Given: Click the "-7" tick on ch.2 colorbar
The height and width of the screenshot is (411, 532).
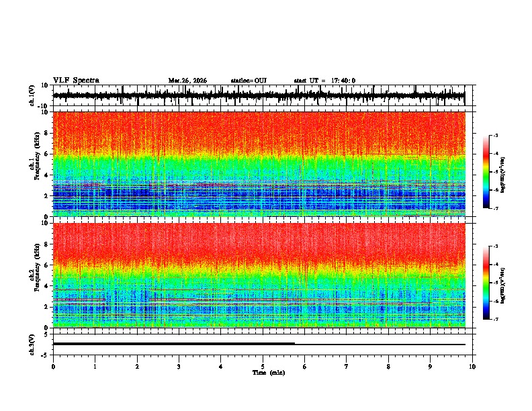Looking at the screenshot, I should coord(495,319).
